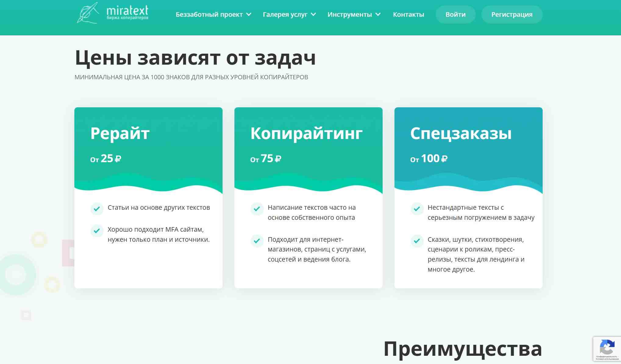
Task: Expand the 'Беззаботный проект' chevron
Action: pos(249,14)
